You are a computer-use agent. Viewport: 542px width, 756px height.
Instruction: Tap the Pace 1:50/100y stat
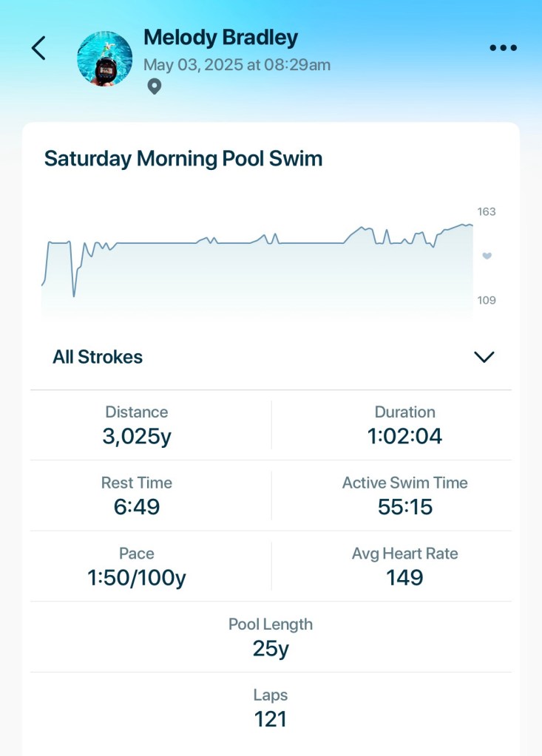(x=137, y=566)
